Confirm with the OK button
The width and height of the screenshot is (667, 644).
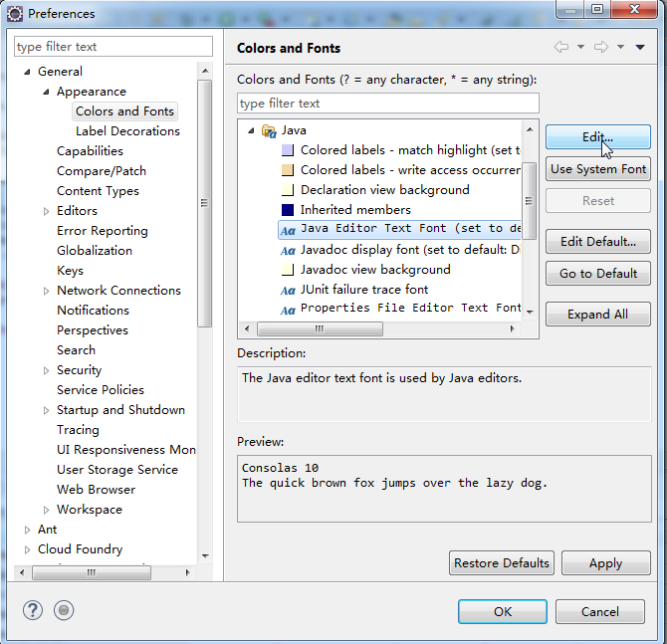503,612
